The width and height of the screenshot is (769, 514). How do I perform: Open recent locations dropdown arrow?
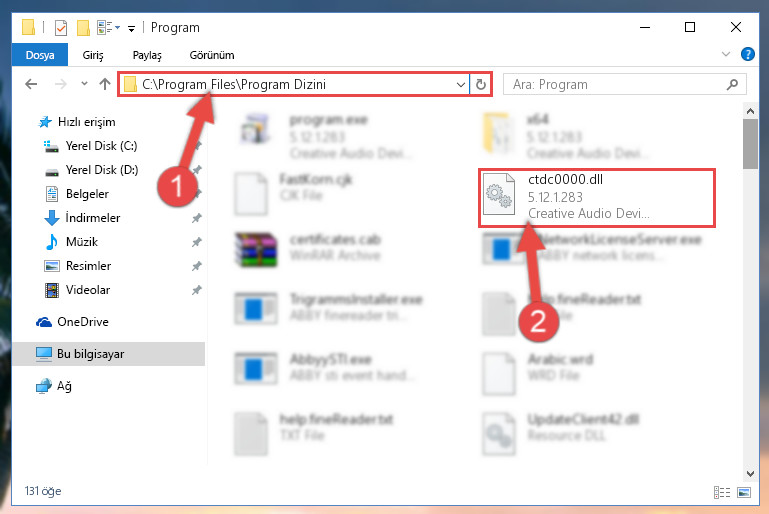[x=84, y=84]
